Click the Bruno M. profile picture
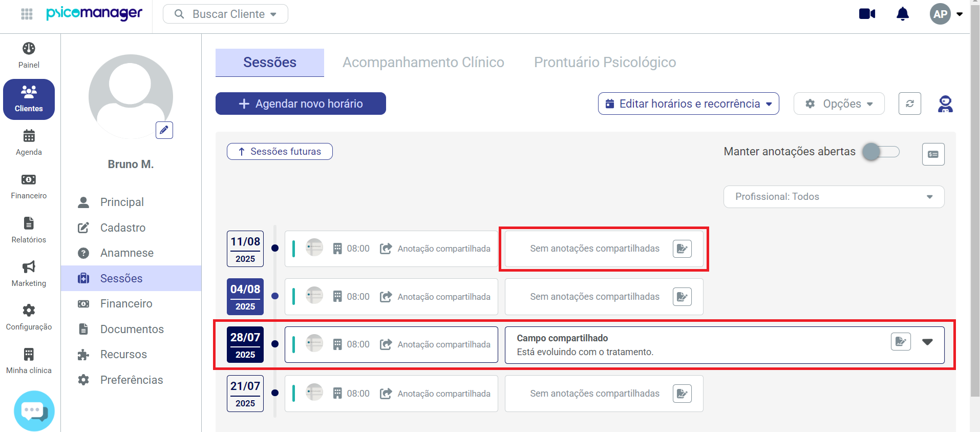The height and width of the screenshot is (432, 980). (131, 97)
